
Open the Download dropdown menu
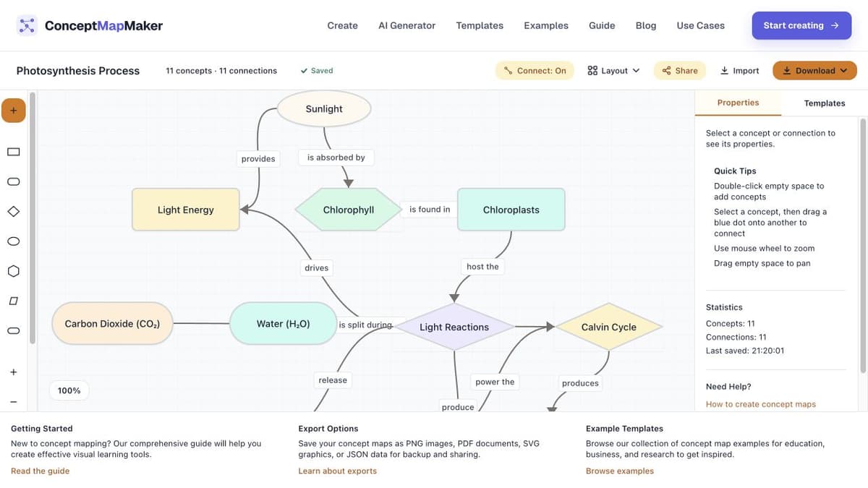coord(814,71)
